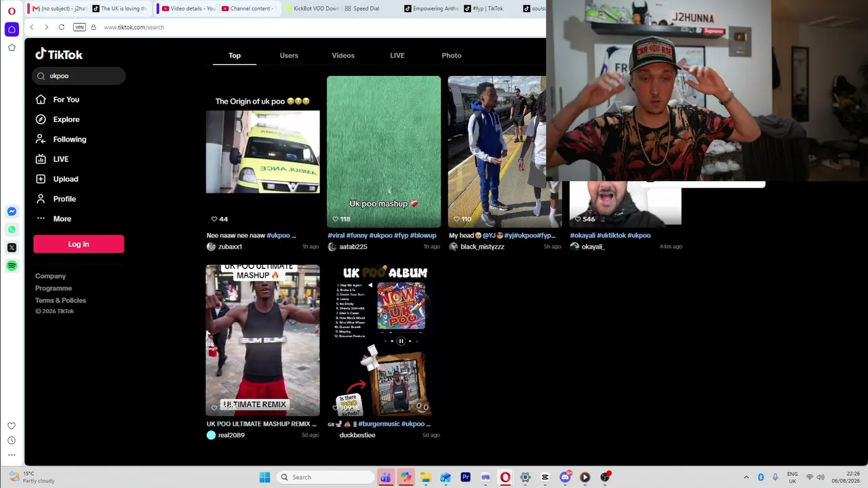
Task: Open Copilot app from taskbar
Action: pos(406,477)
